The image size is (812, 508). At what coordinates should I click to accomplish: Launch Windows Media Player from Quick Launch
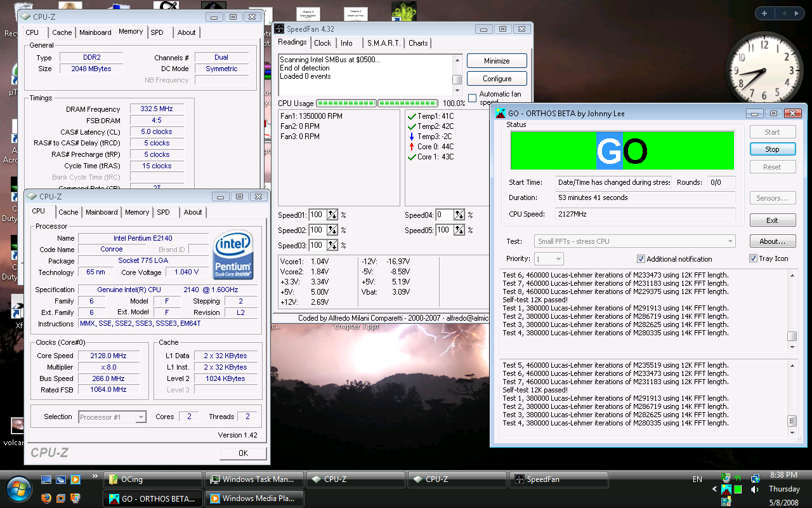point(75,479)
